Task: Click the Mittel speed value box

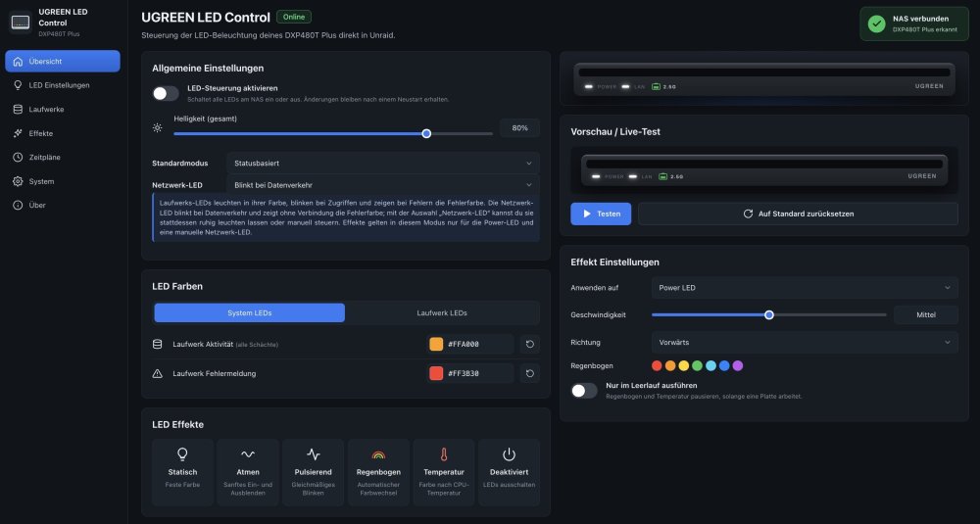Action: click(926, 314)
